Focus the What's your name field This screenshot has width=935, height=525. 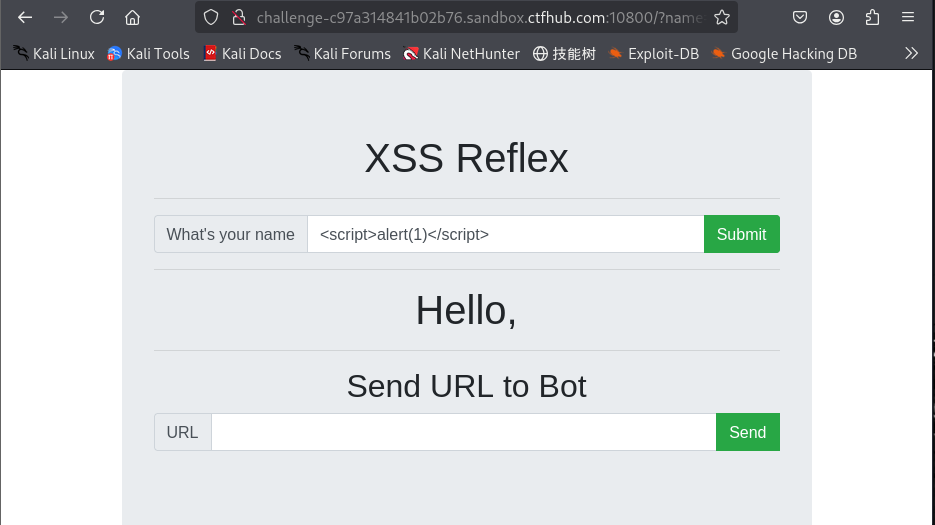coord(506,234)
